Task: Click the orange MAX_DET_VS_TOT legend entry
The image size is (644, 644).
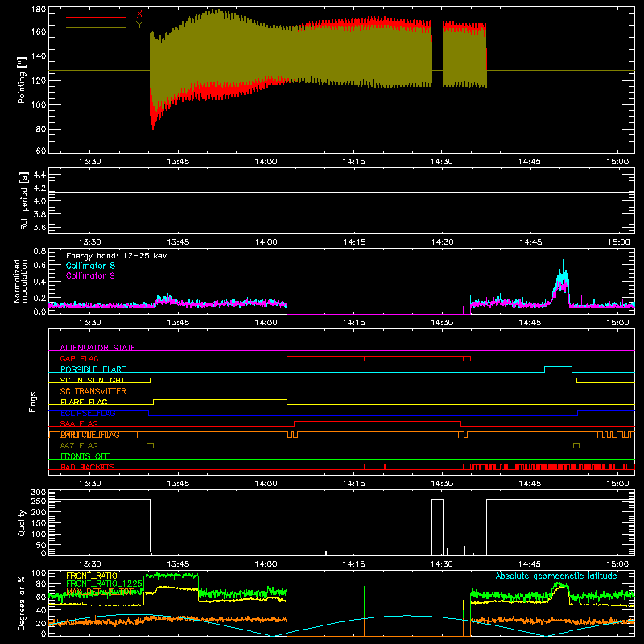Action: point(100,592)
